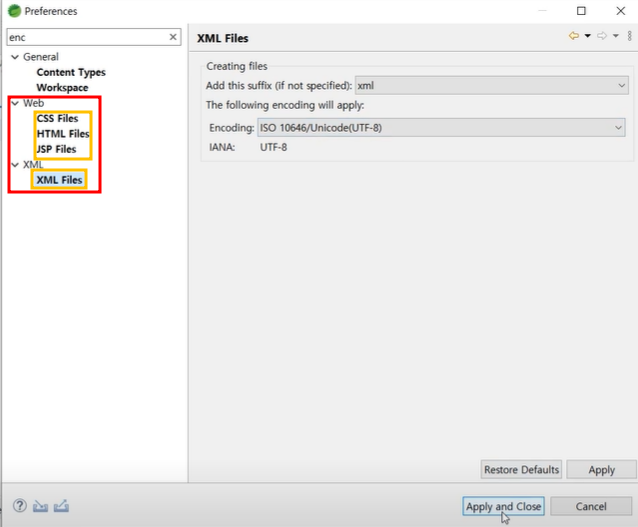Clear the filter text with the X icon
The width and height of the screenshot is (638, 527).
[173, 37]
